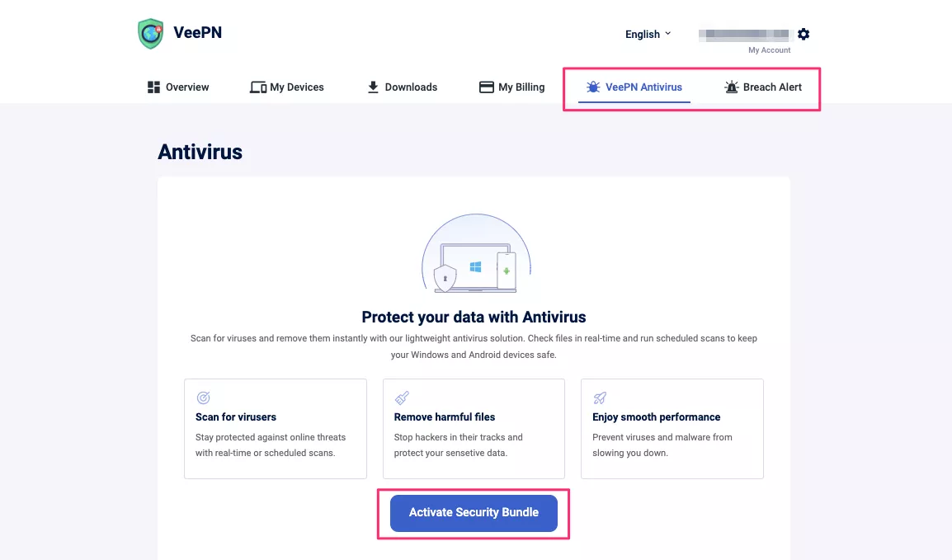Click the Downloads arrow icon

[373, 87]
